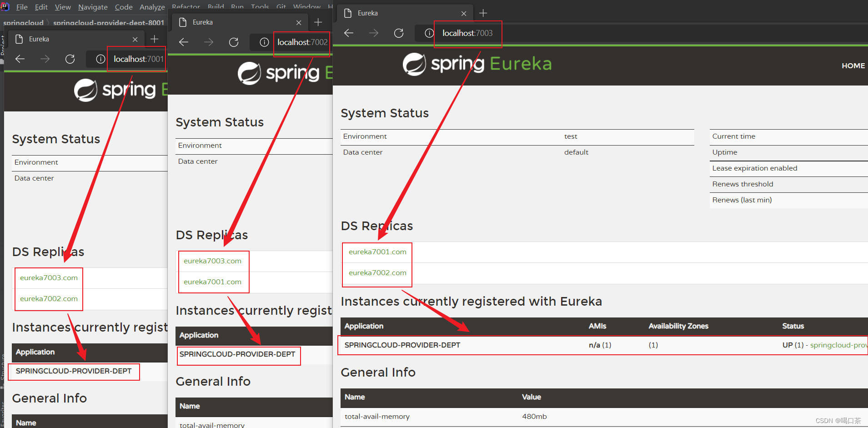
Task: Open eureka7002.com replica link in 7003 window
Action: coord(377,272)
